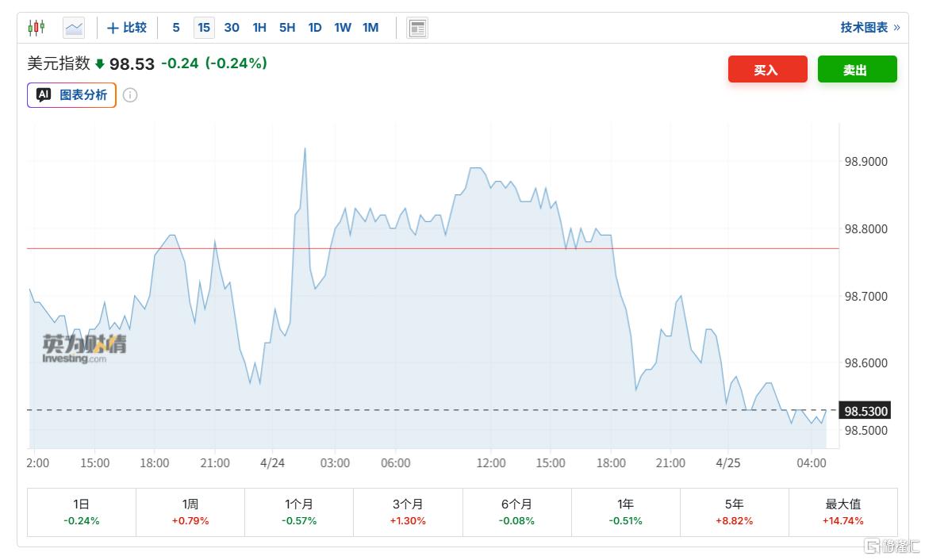This screenshot has width=925, height=560.
Task: Select the area chart type icon
Action: click(74, 28)
